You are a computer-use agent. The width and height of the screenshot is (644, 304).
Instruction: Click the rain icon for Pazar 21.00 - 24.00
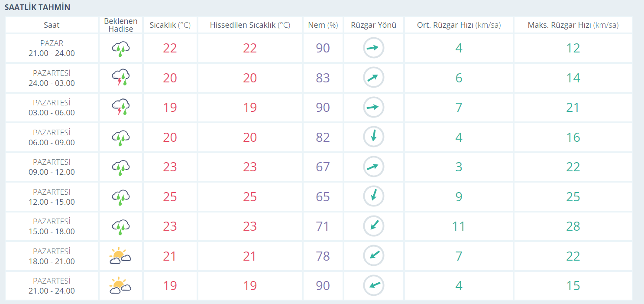[121, 49]
